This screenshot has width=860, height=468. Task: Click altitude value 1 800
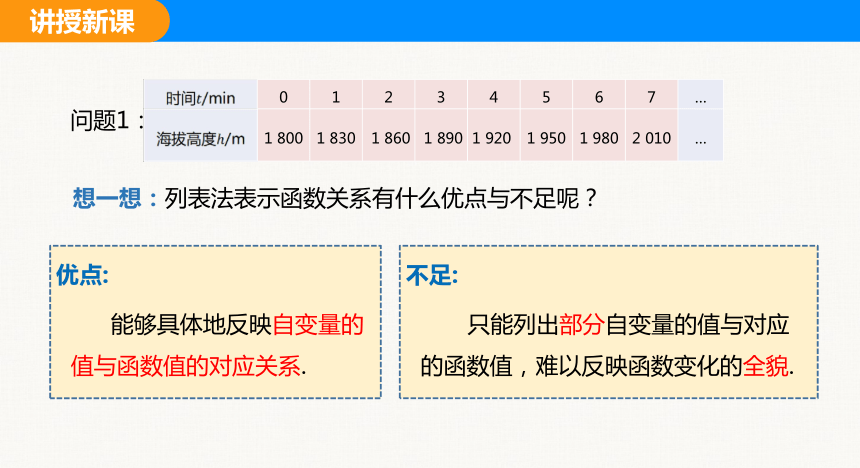[x=284, y=138]
